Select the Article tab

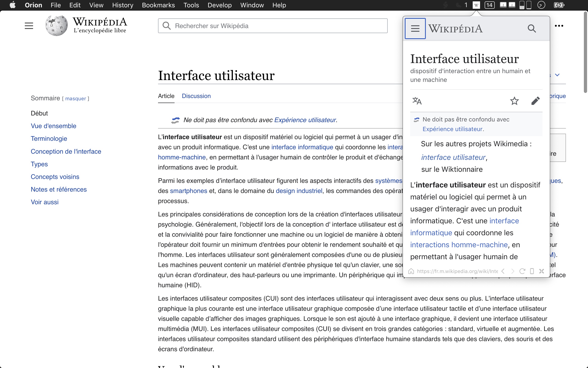(x=166, y=96)
